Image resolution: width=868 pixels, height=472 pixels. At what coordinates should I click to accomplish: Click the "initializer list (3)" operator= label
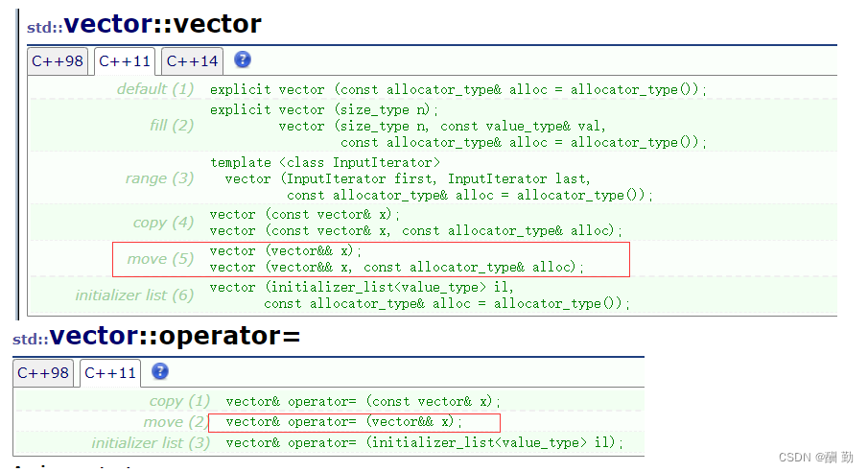point(151,443)
